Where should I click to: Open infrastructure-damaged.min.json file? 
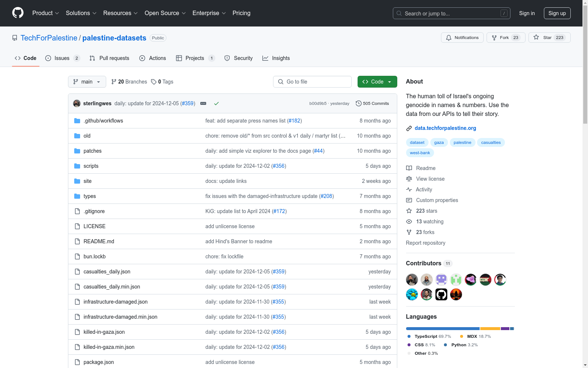coord(120,317)
